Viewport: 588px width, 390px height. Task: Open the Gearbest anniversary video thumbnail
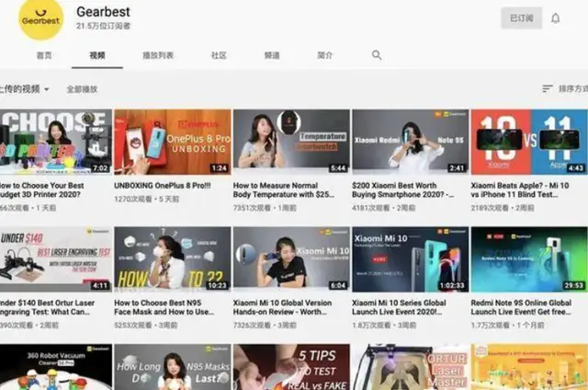pos(529,367)
